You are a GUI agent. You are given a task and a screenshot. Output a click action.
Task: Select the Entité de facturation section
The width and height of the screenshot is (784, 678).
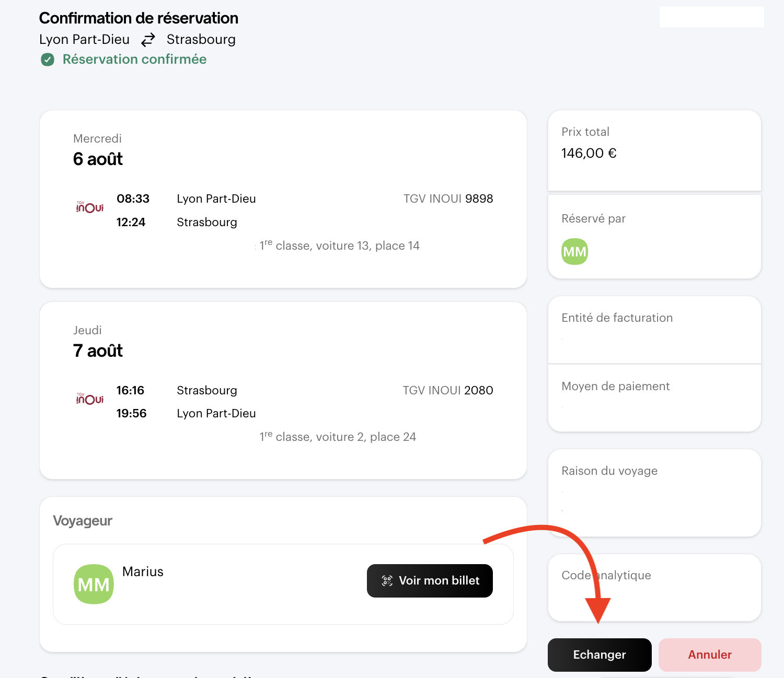[654, 329]
